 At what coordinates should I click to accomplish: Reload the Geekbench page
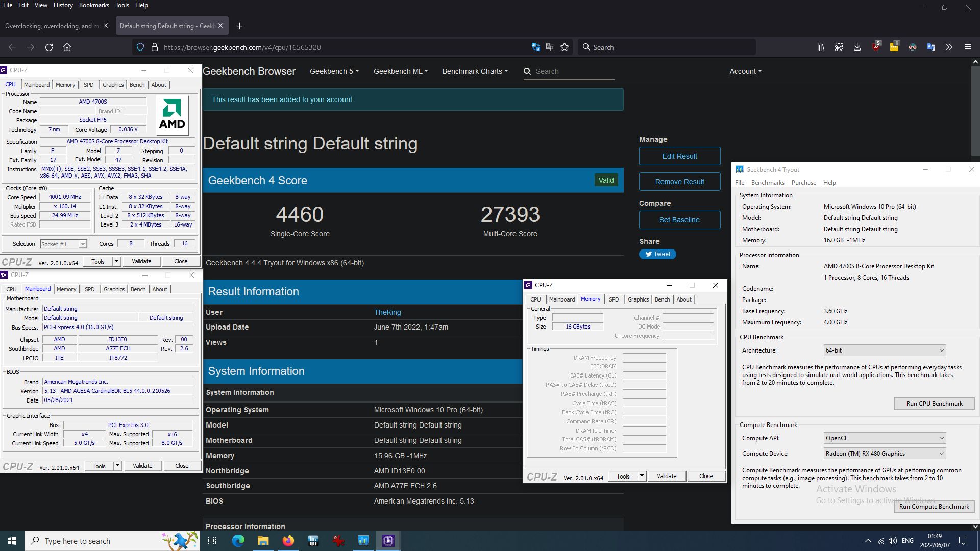point(49,47)
